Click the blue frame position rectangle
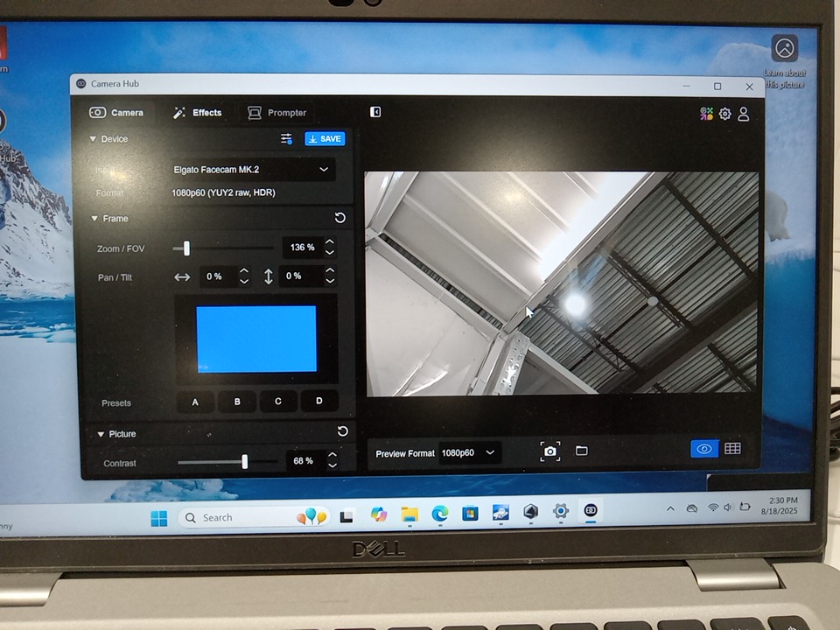The height and width of the screenshot is (630, 840). click(x=256, y=339)
